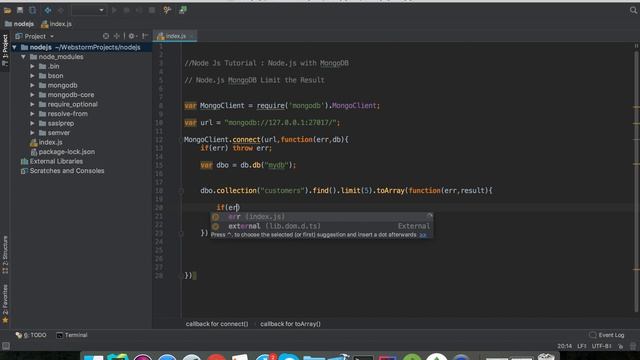This screenshot has height=360, width=640.
Task: Open the run configuration dropdown
Action: [x=89, y=10]
